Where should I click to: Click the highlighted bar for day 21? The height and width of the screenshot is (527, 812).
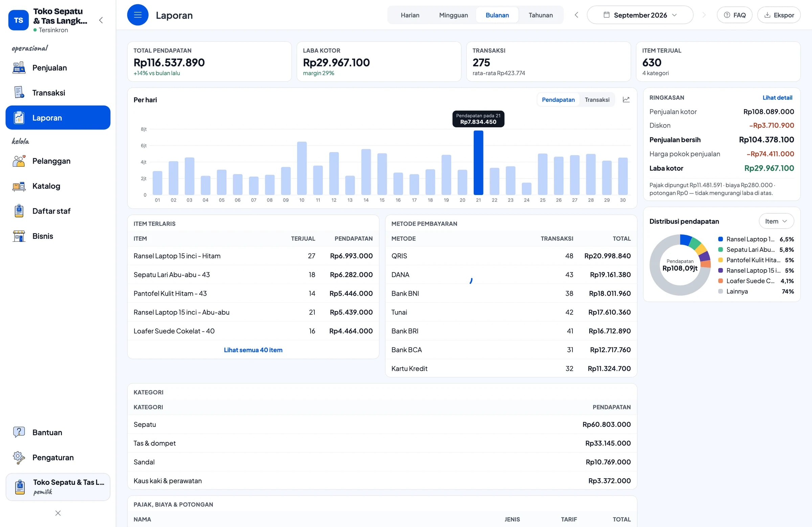[x=478, y=163]
